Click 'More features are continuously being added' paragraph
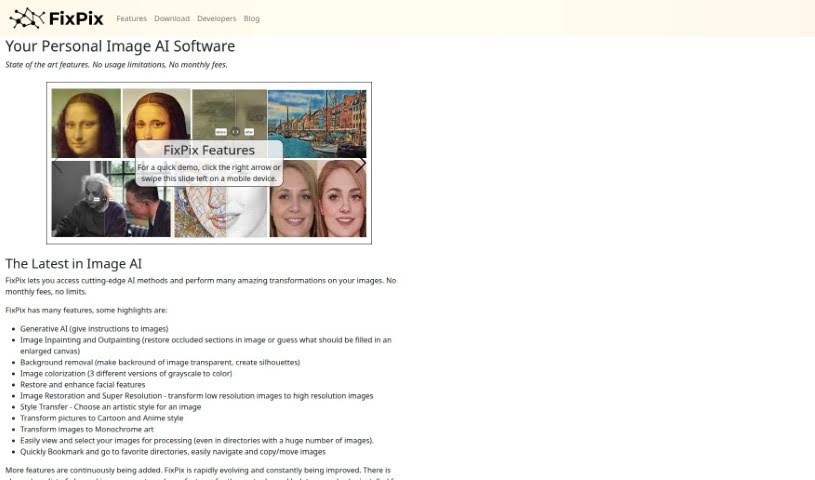815x480 pixels. (200, 474)
